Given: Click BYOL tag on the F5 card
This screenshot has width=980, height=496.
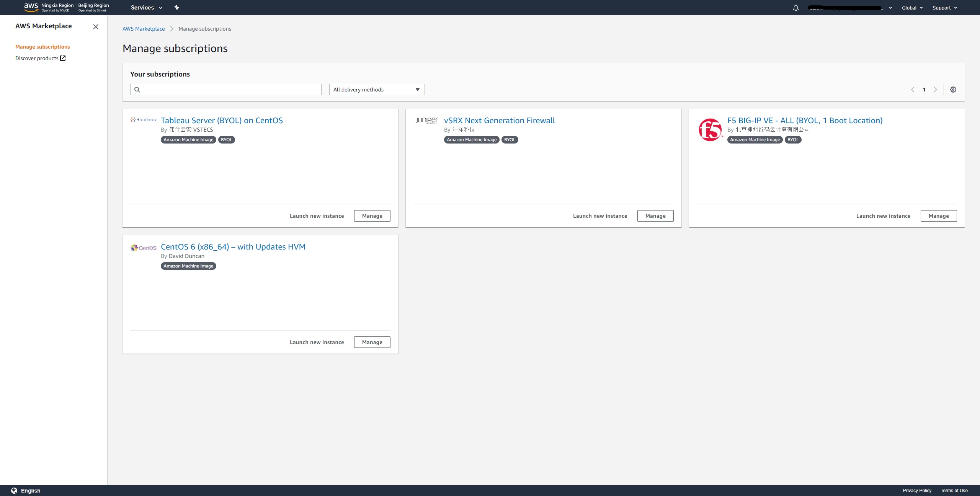Looking at the screenshot, I should pyautogui.click(x=793, y=140).
